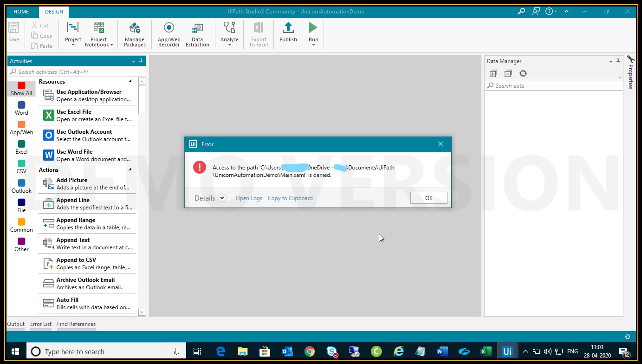Pin the Activities panel
Image resolution: width=642 pixels, height=364 pixels.
point(141,61)
